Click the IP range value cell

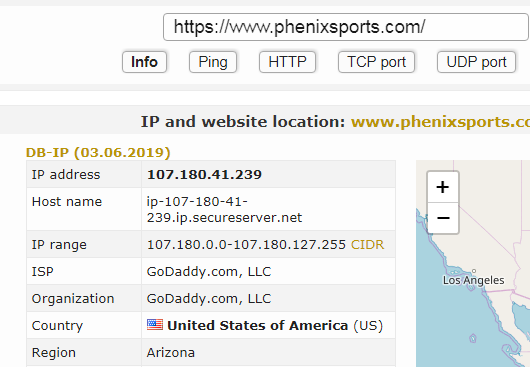(x=268, y=244)
